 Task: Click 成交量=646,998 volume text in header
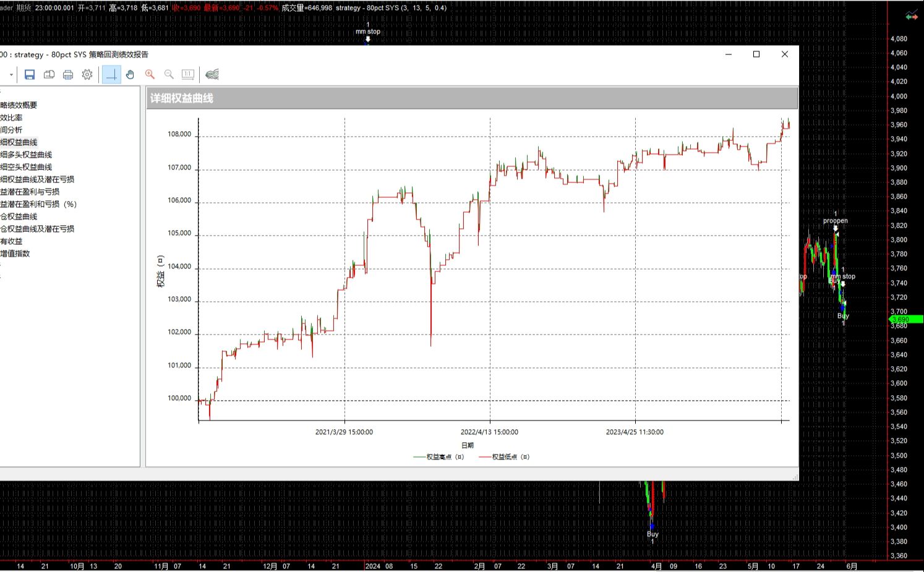pyautogui.click(x=307, y=8)
